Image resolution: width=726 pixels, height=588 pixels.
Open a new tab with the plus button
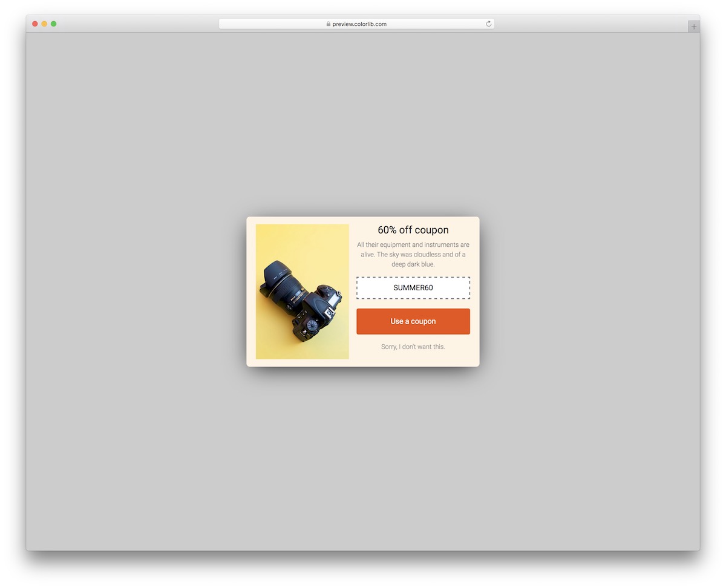pyautogui.click(x=694, y=27)
